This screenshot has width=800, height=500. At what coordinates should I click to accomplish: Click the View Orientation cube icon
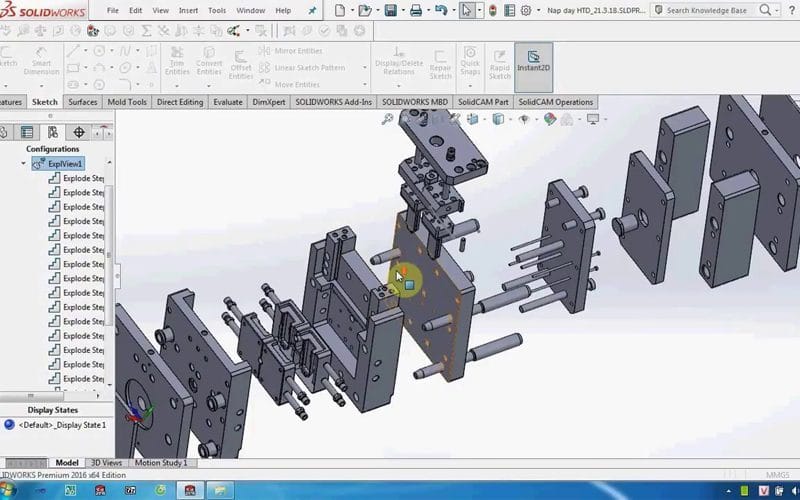[473, 119]
